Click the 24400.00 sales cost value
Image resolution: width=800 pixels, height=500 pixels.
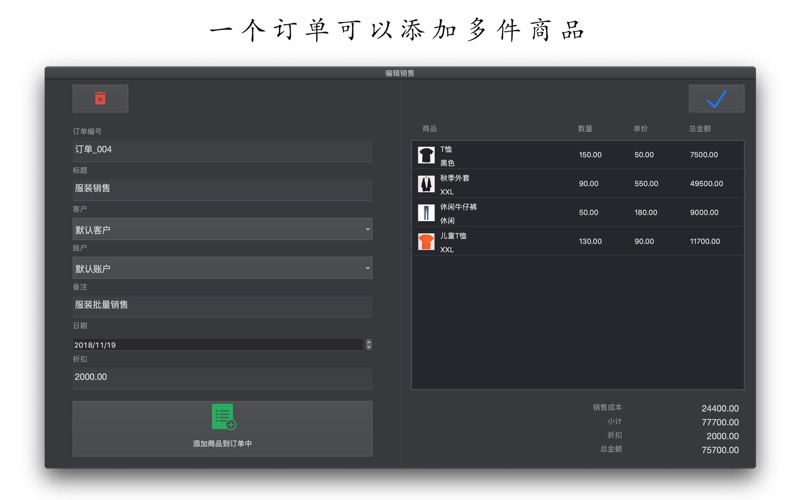coord(720,409)
